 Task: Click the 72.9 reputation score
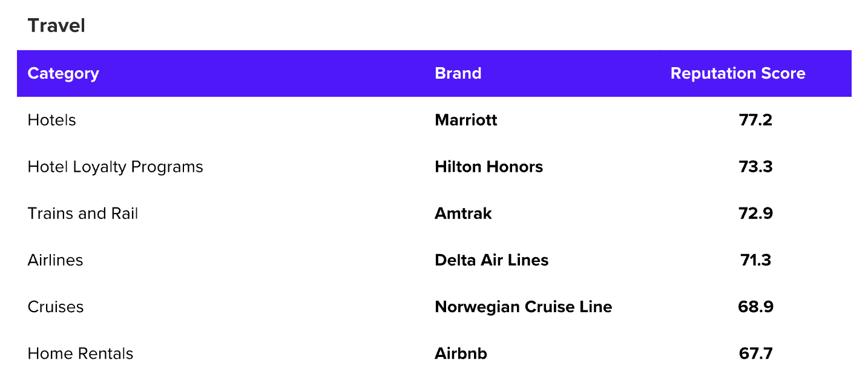pos(755,214)
